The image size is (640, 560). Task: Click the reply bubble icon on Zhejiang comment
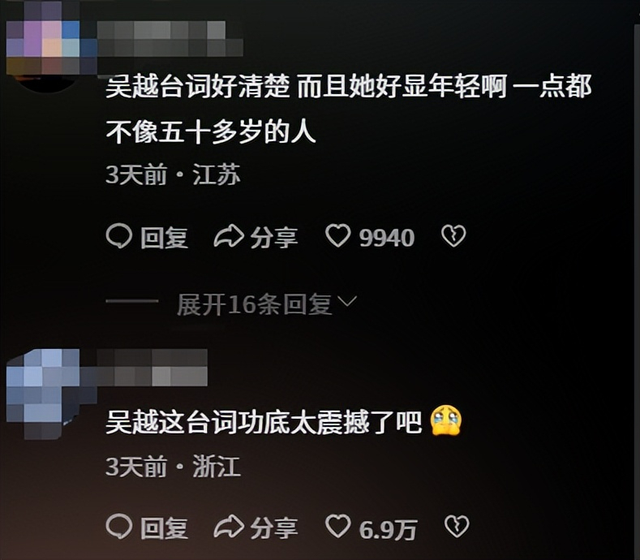point(119,526)
